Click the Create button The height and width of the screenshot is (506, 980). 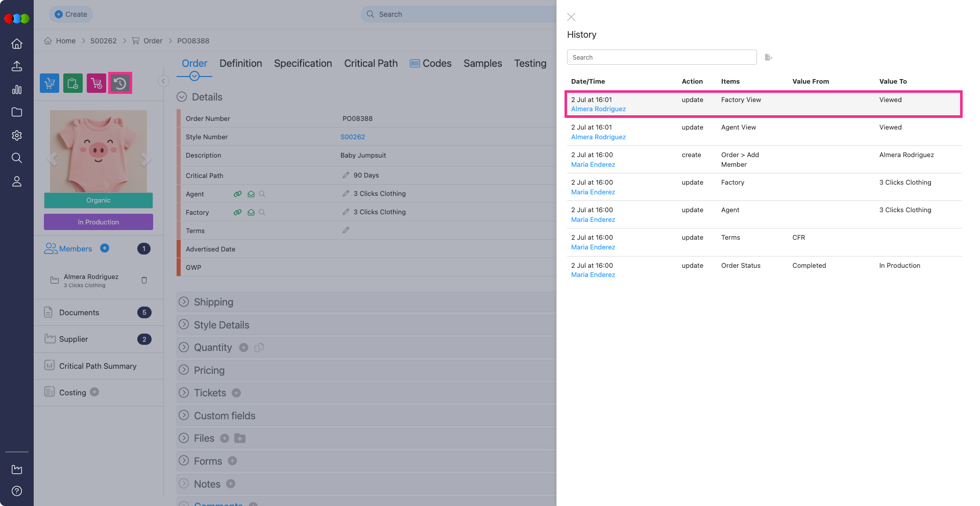[71, 14]
